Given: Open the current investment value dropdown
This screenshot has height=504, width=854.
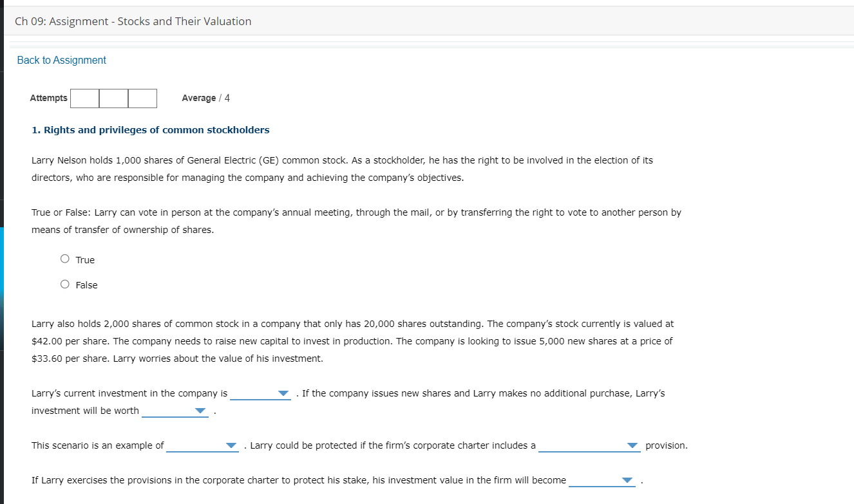Looking at the screenshot, I should [261, 393].
